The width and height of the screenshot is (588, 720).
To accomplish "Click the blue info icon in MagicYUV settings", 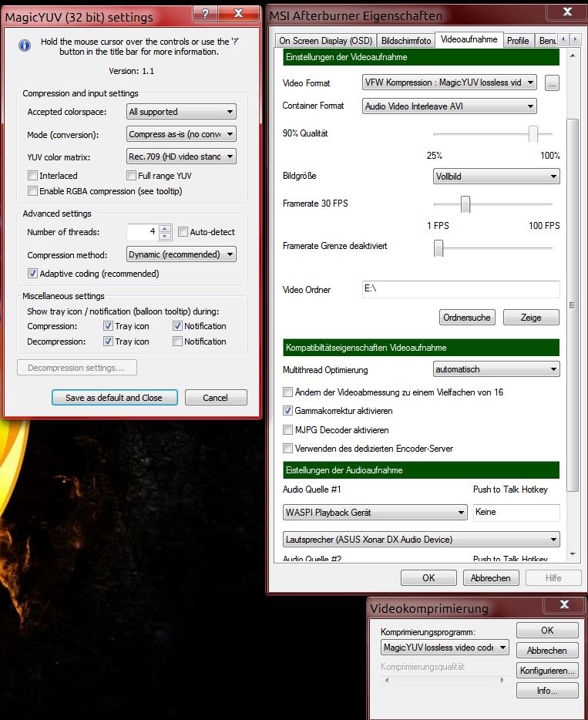I will (25, 45).
